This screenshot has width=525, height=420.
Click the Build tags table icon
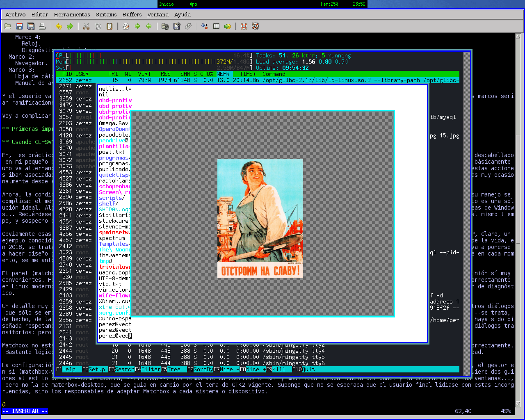[216, 26]
